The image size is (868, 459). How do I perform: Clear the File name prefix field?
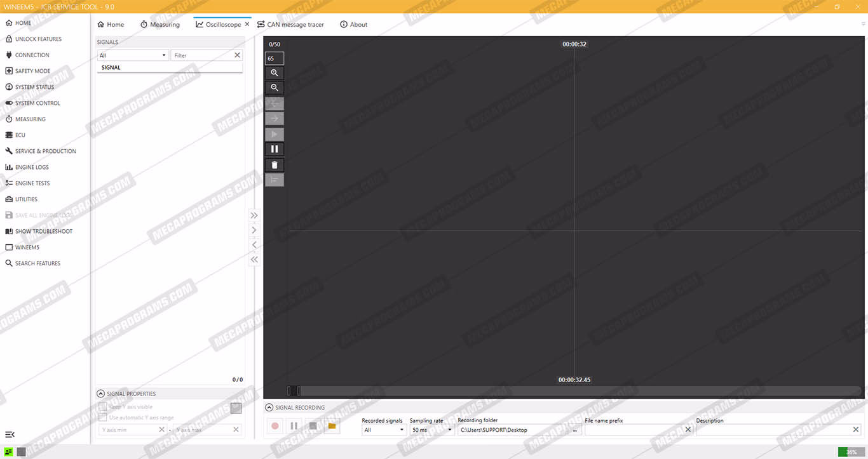pyautogui.click(x=688, y=430)
